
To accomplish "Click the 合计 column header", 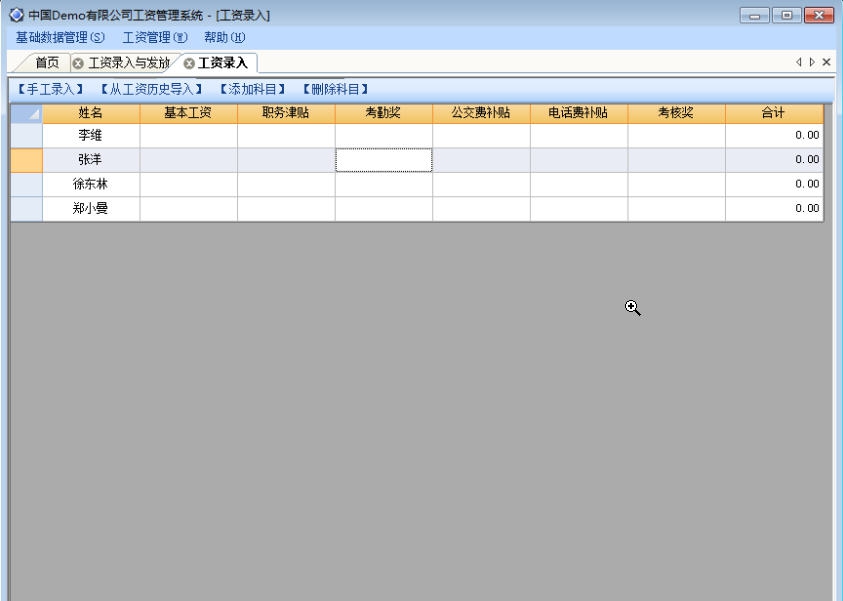I will point(774,113).
